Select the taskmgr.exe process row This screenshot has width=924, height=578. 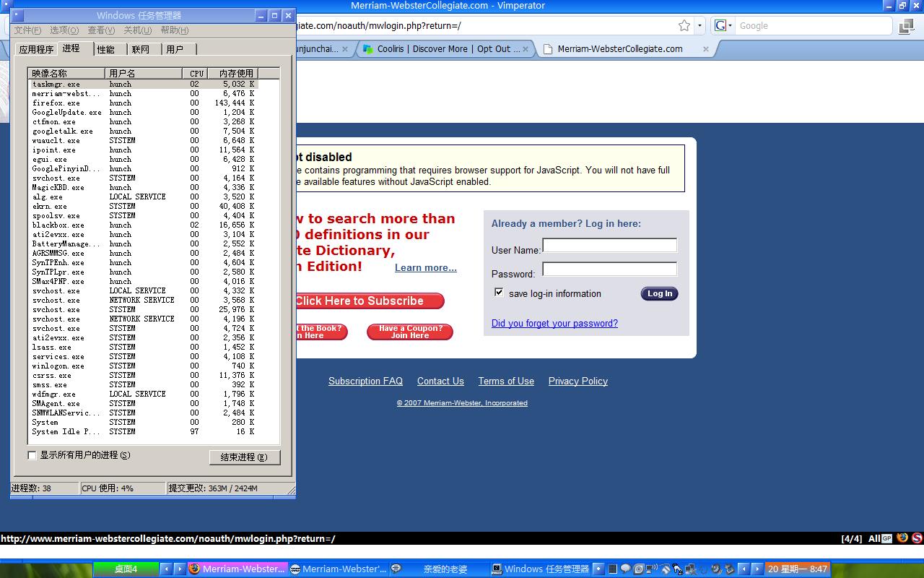coord(144,85)
